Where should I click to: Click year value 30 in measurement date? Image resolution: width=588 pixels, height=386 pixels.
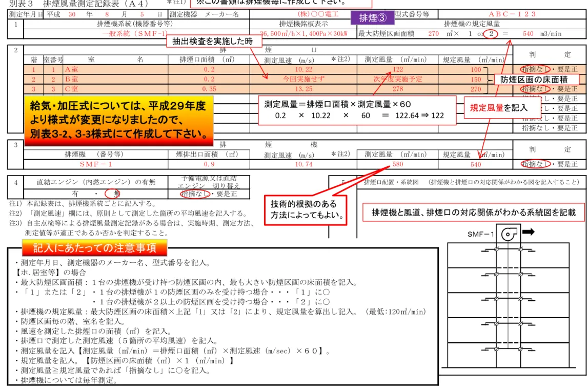point(72,14)
